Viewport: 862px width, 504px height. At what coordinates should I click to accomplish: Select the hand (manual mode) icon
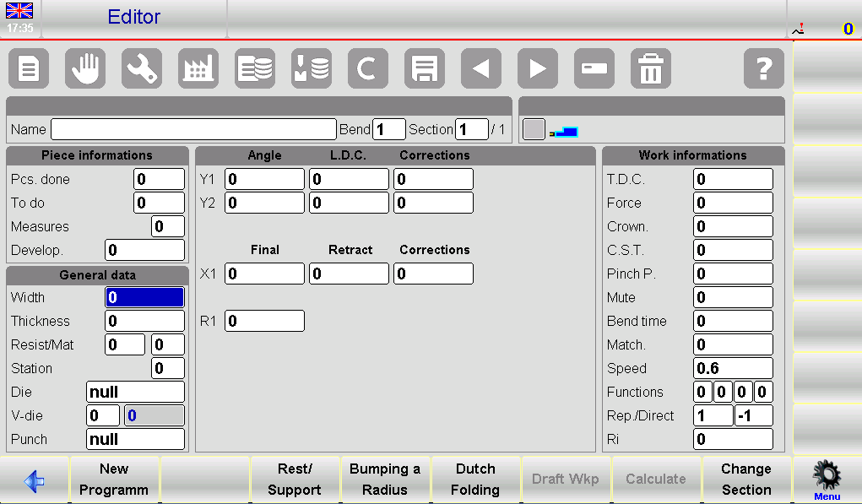coord(85,69)
